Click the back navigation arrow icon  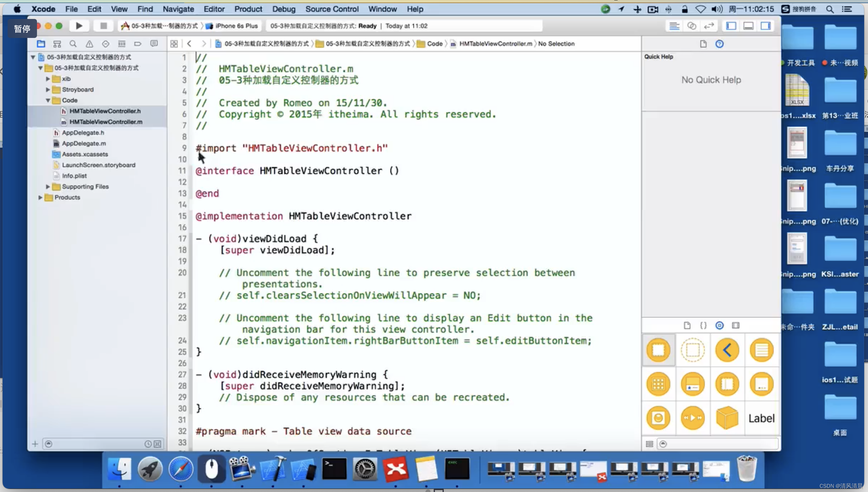pyautogui.click(x=189, y=43)
